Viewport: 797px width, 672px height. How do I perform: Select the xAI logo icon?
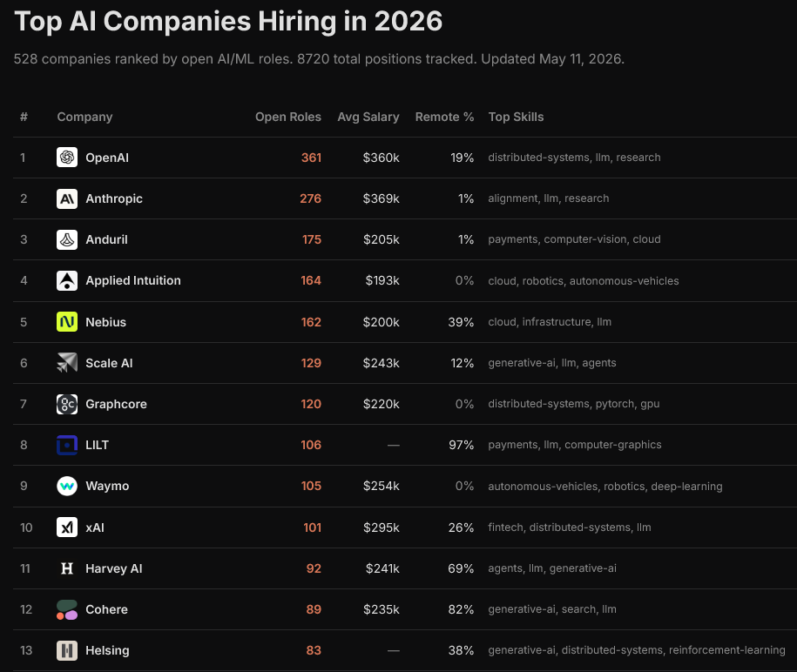click(x=66, y=528)
